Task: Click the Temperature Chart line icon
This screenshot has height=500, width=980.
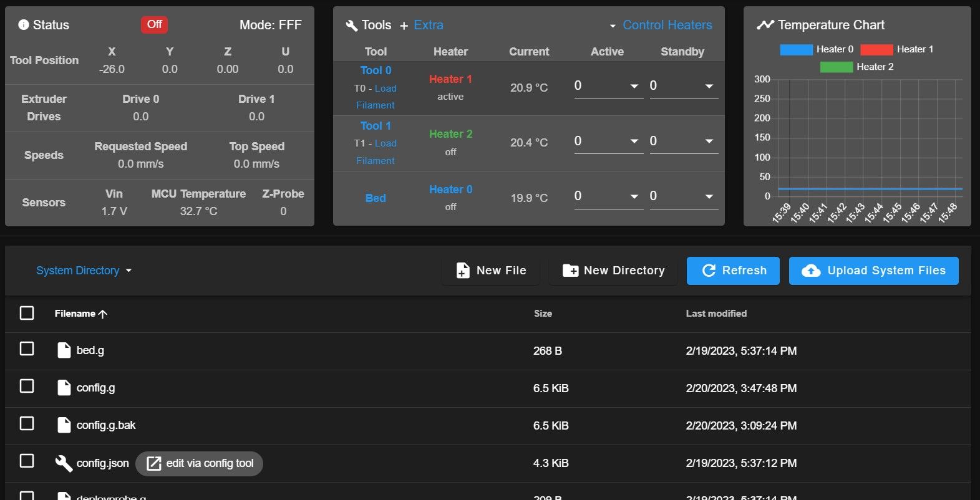Action: click(x=765, y=25)
